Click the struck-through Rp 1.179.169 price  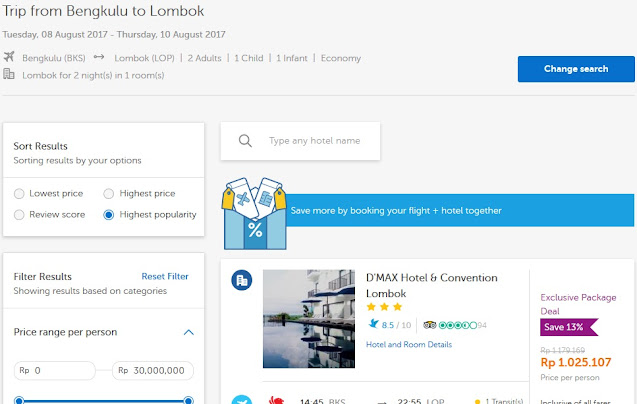point(563,350)
